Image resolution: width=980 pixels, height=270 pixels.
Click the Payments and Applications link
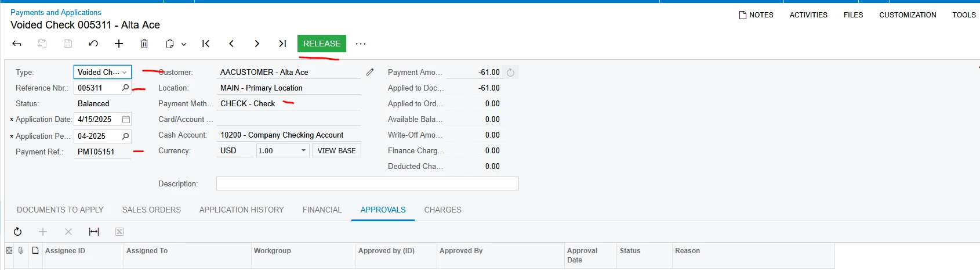(x=56, y=12)
